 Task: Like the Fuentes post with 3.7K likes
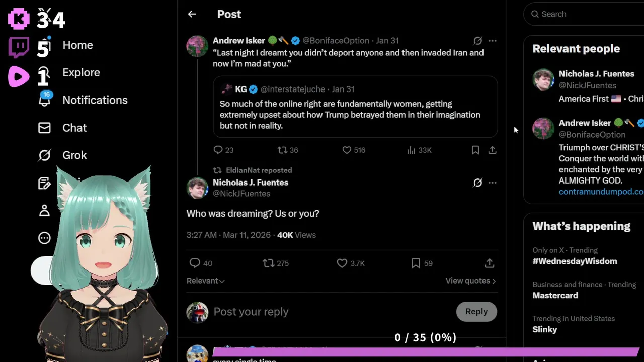click(342, 263)
